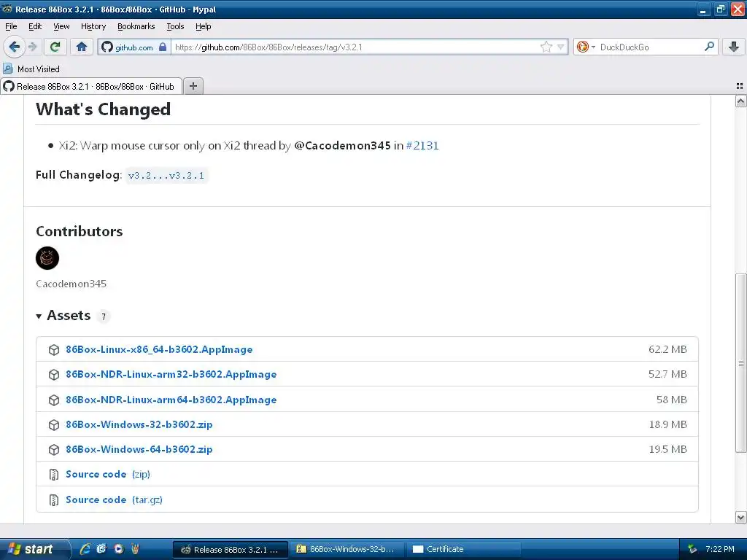Open pull request #2131 link
Image resolution: width=747 pixels, height=560 pixels.
pyautogui.click(x=422, y=145)
